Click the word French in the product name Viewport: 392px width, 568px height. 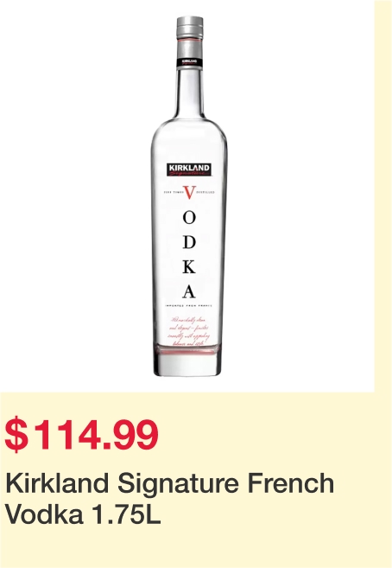pos(291,483)
